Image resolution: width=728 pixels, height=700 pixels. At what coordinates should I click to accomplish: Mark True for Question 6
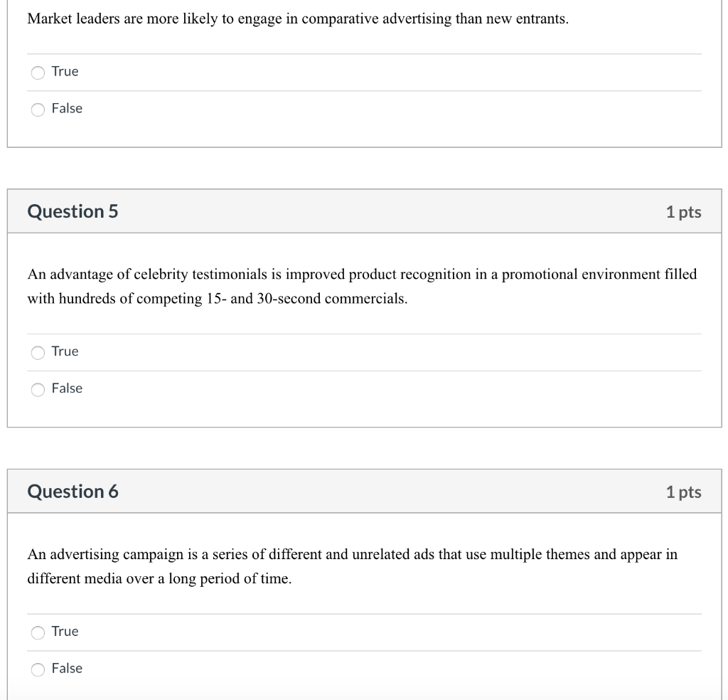(x=38, y=632)
